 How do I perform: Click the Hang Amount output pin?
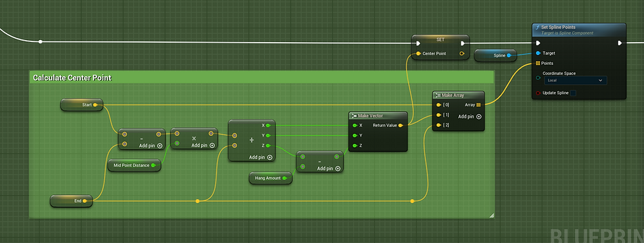[285, 178]
